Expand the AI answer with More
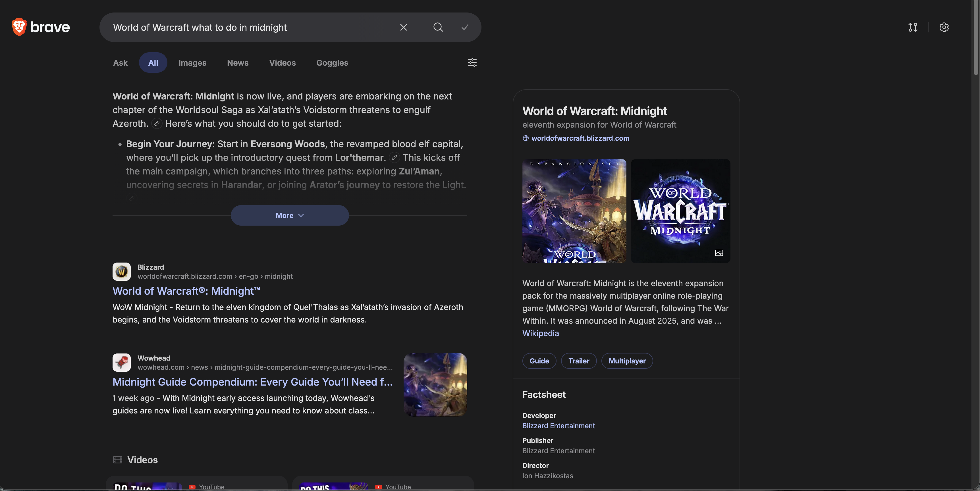 point(290,215)
